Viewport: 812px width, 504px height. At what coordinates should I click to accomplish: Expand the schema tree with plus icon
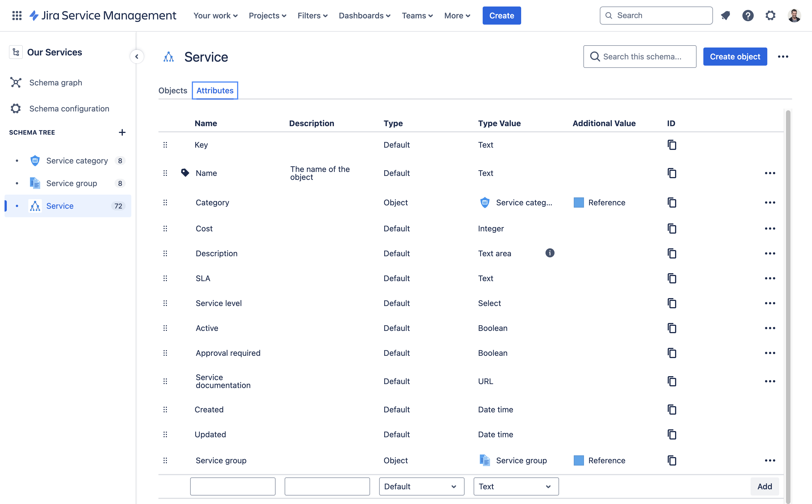click(x=121, y=132)
